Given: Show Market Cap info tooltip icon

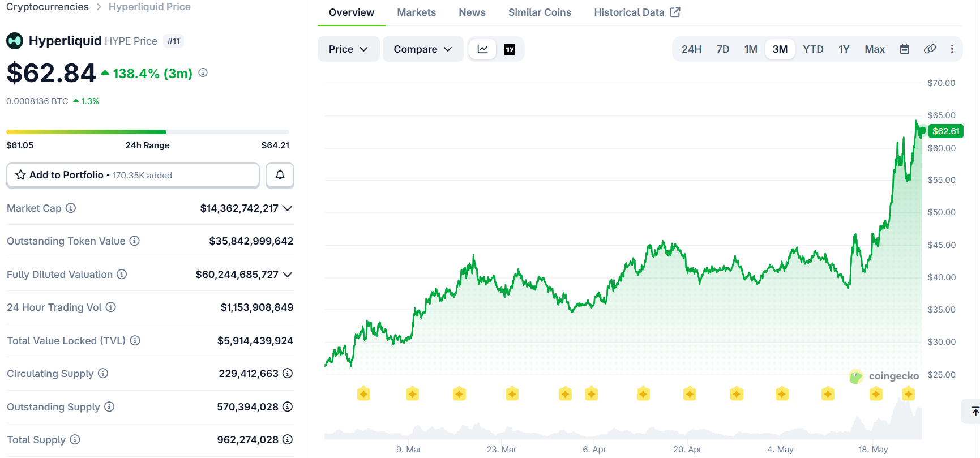Looking at the screenshot, I should coord(71,208).
